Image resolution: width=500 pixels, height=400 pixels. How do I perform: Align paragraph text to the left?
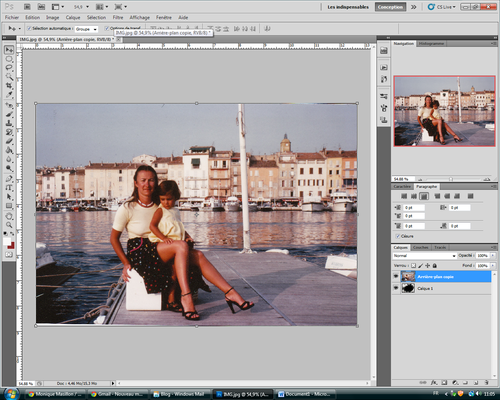[x=404, y=196]
